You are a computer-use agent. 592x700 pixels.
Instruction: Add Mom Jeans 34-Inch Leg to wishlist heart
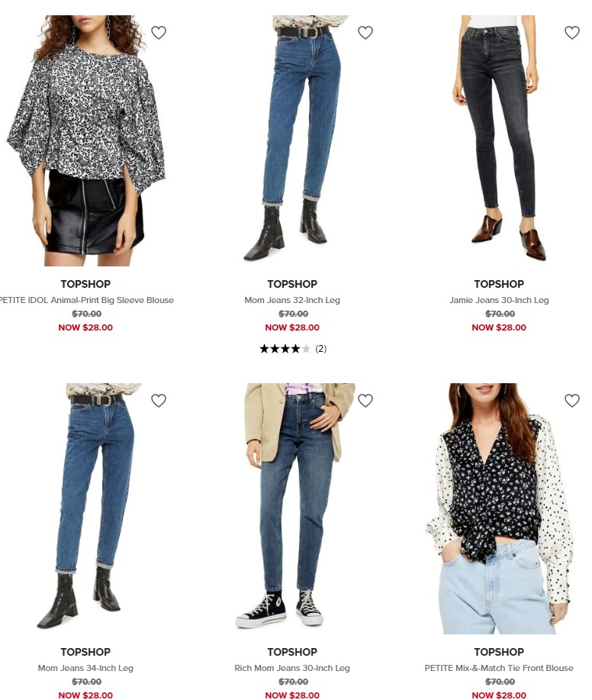pos(159,401)
